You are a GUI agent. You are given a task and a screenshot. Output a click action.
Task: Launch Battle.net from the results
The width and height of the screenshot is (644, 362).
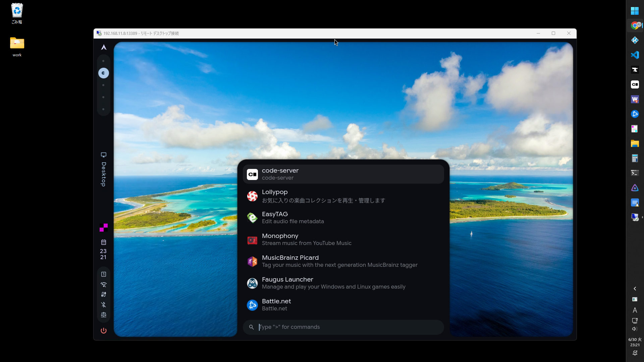click(x=343, y=305)
